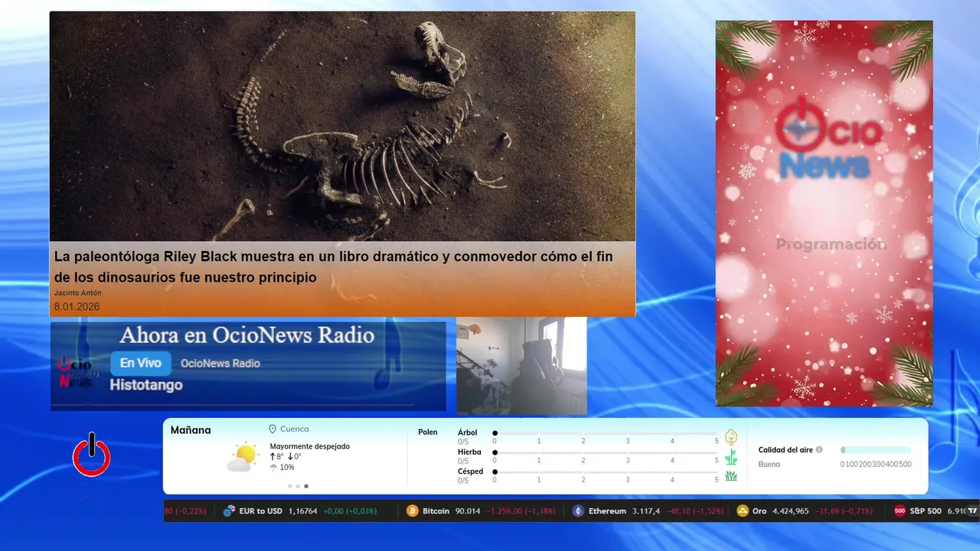980x551 pixels.
Task: Click the Programación label on the banner
Action: [x=831, y=244]
